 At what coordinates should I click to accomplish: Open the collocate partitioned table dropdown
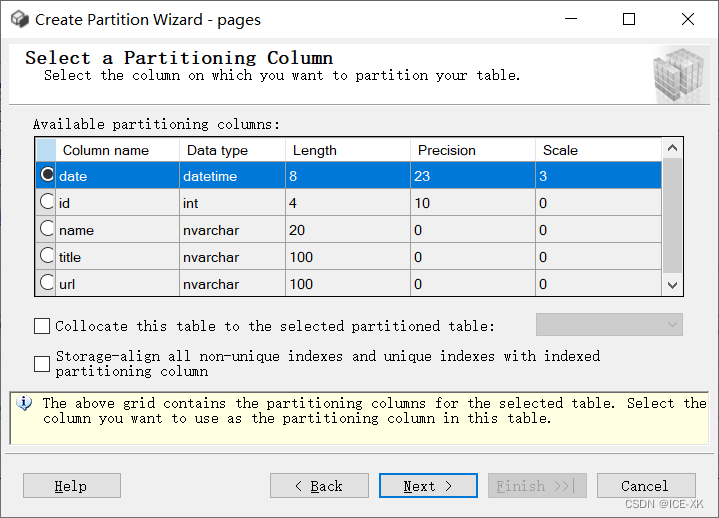coord(609,325)
